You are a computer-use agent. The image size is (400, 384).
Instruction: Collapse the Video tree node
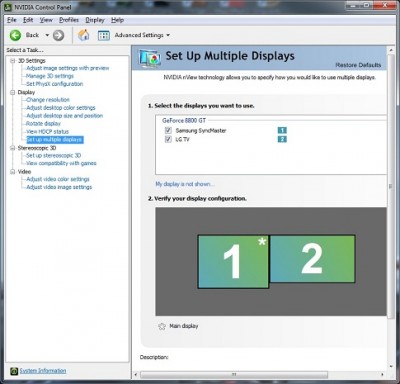click(x=13, y=172)
